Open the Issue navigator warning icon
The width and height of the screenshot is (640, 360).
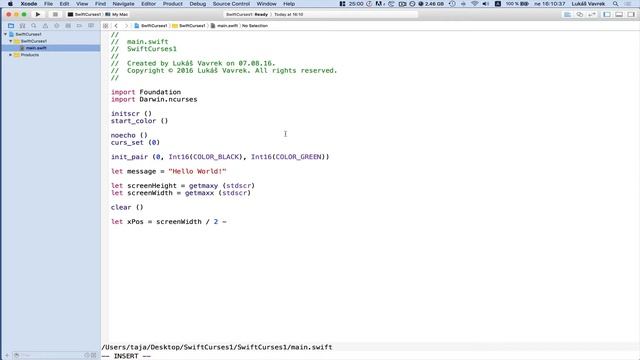(45, 26)
